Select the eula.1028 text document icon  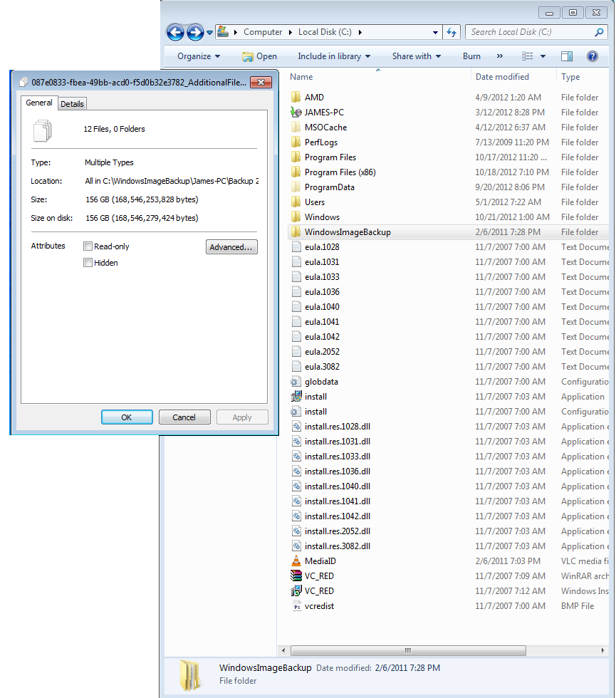click(x=296, y=247)
